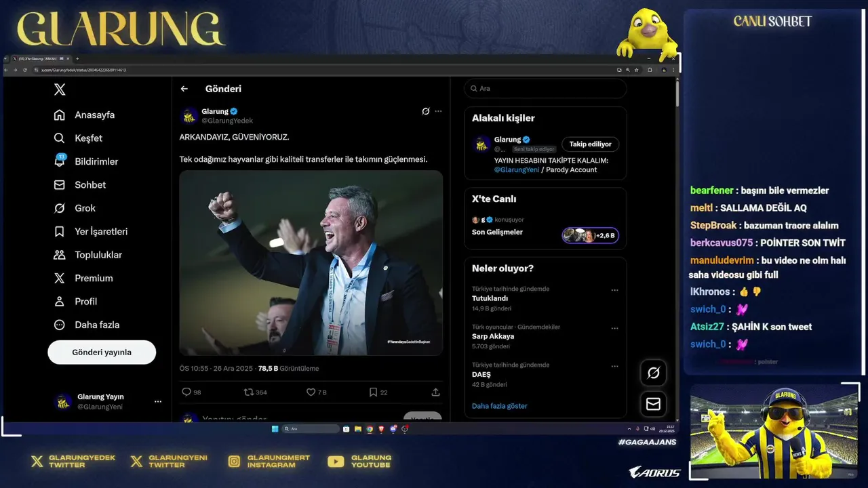The width and height of the screenshot is (868, 488).
Task: Go back with the Gönderi arrow
Action: tap(184, 89)
